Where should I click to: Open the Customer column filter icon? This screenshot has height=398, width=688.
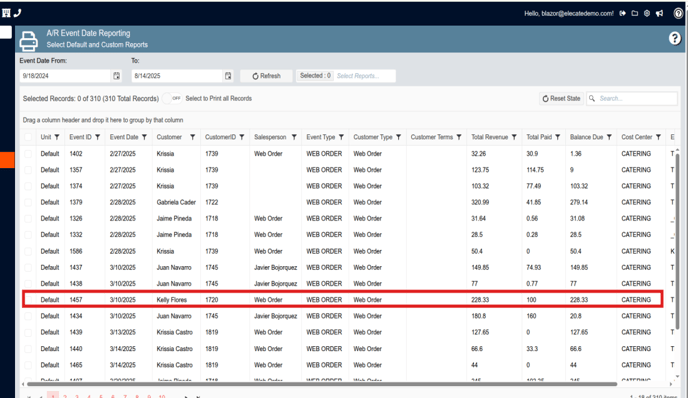click(x=192, y=137)
